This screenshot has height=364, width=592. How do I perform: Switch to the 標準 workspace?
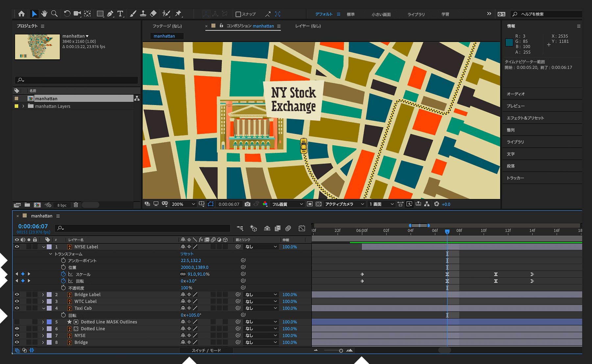point(351,14)
